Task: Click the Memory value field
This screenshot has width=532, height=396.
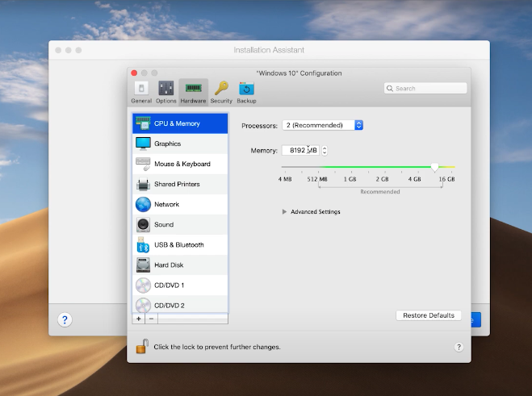Action: pos(300,150)
